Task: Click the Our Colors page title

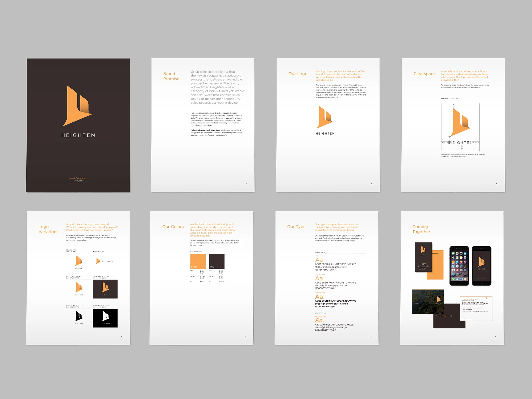Action: [x=173, y=227]
